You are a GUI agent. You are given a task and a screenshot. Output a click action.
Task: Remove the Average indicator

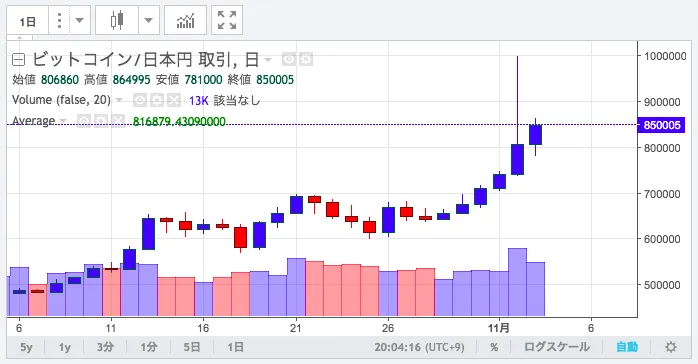point(118,121)
